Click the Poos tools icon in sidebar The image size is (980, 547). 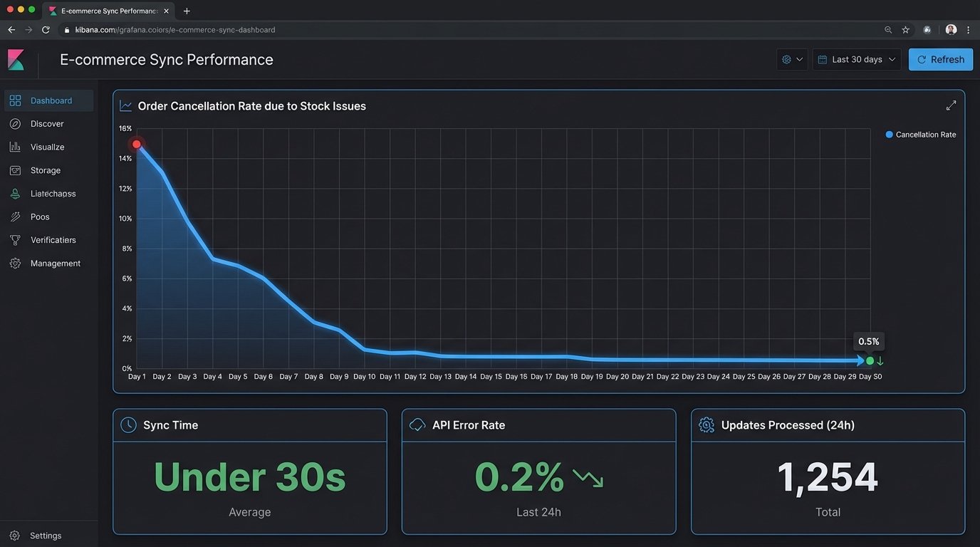coord(15,217)
